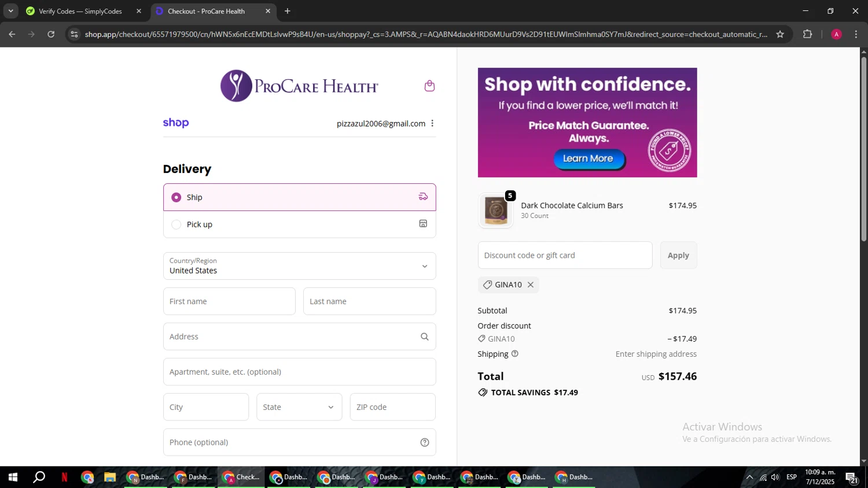The image size is (868, 488).
Task: Open File Explorer from the taskbar
Action: [109, 477]
